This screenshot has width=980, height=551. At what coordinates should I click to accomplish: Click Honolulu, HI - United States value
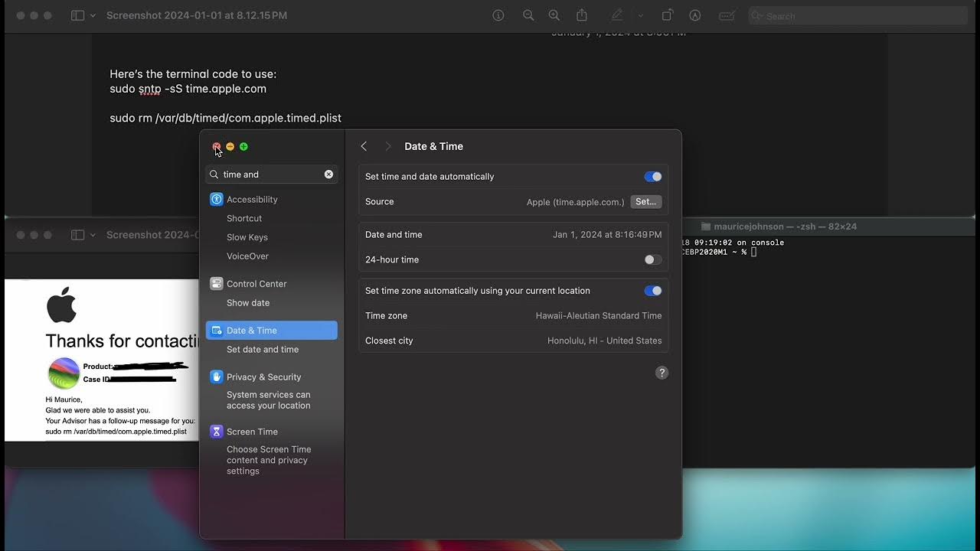pos(605,341)
